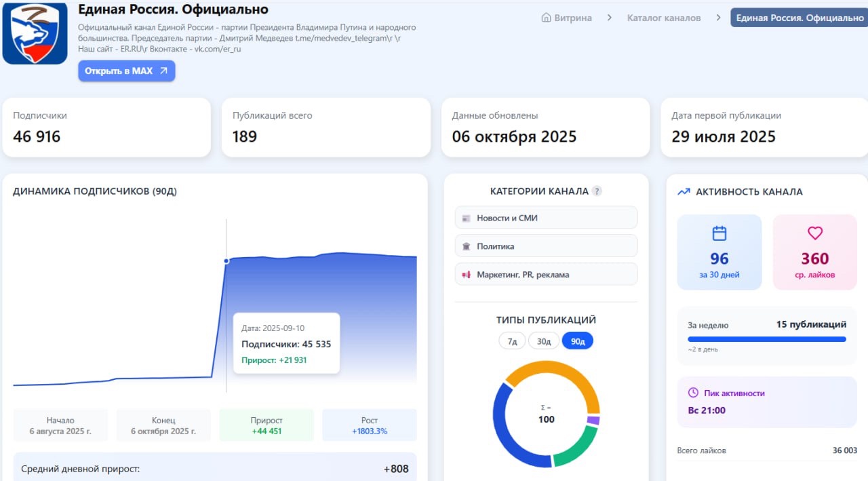Click the Динамика подписчиков (90Д) heading
This screenshot has width=868, height=481.
coord(95,191)
